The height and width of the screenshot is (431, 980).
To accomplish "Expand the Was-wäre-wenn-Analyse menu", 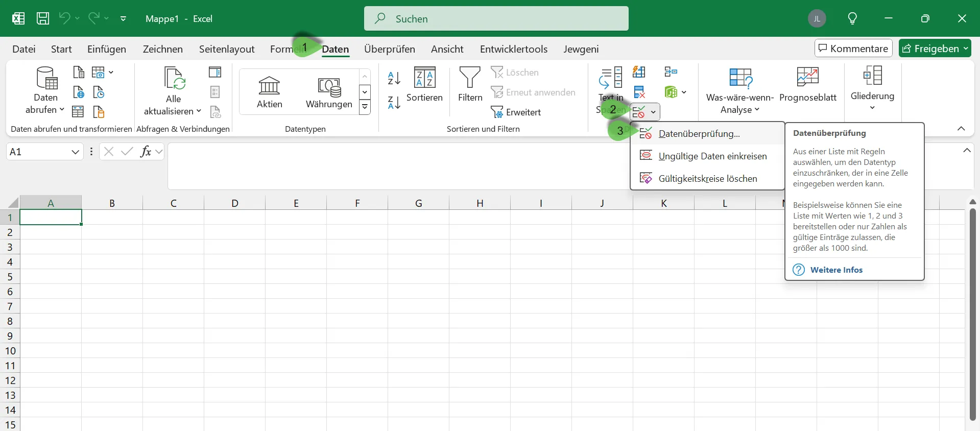I will 757,110.
